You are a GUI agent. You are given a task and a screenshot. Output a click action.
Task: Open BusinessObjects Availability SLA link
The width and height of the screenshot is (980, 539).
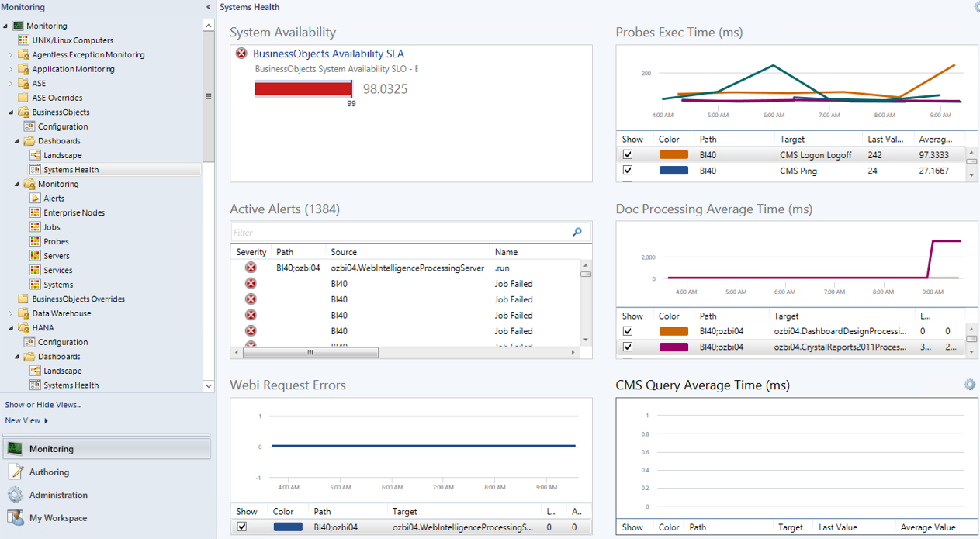pos(328,54)
